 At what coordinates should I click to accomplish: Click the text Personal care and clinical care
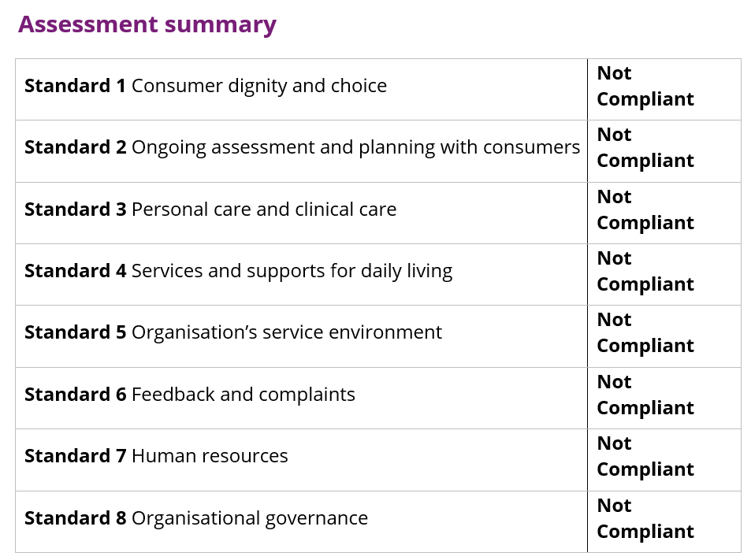264,210
